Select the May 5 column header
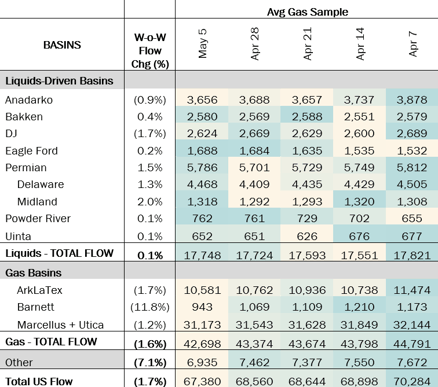Screen dimensions: 438x387 coord(202,44)
